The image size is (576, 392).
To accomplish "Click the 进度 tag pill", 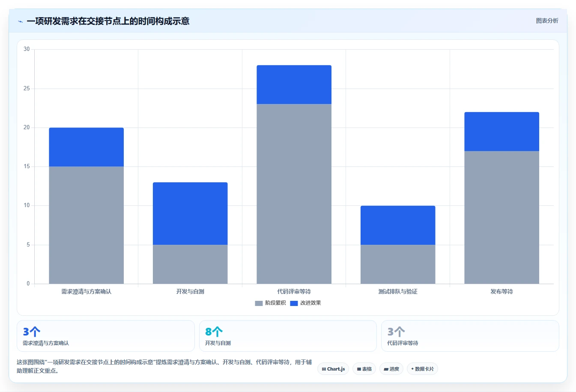I will pos(391,369).
